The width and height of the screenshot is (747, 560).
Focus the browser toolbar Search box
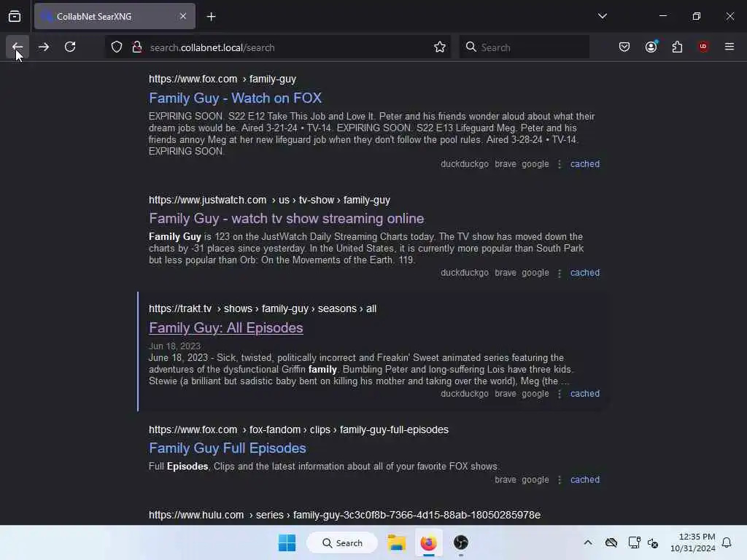point(525,47)
